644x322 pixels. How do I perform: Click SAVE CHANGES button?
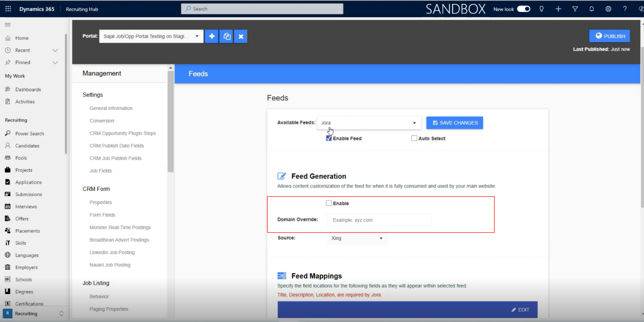(455, 123)
